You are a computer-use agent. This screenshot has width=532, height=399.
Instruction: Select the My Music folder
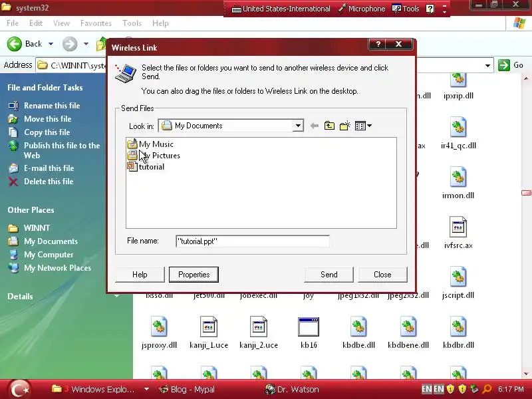(x=150, y=144)
